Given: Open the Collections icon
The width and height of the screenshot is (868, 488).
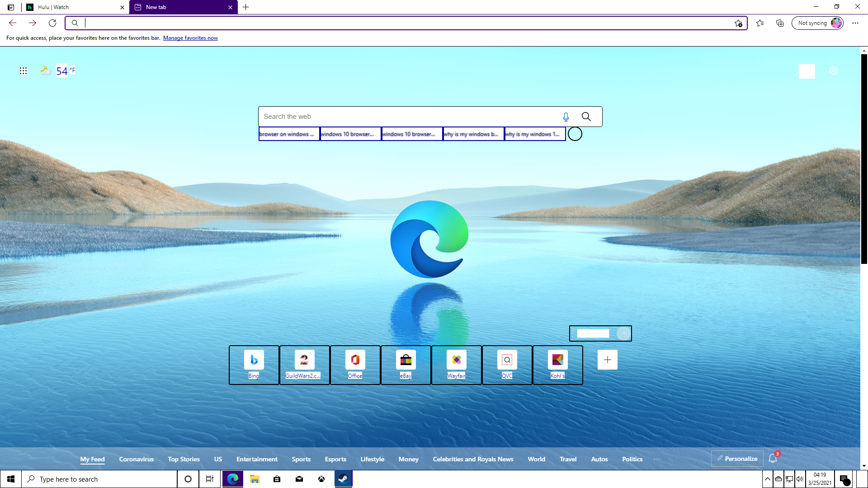Looking at the screenshot, I should pyautogui.click(x=780, y=23).
